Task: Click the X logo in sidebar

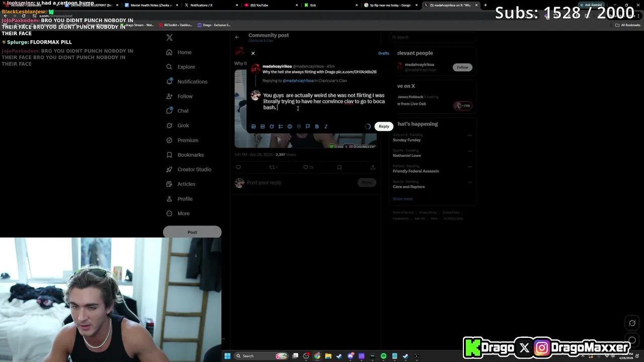Action: pos(170,38)
